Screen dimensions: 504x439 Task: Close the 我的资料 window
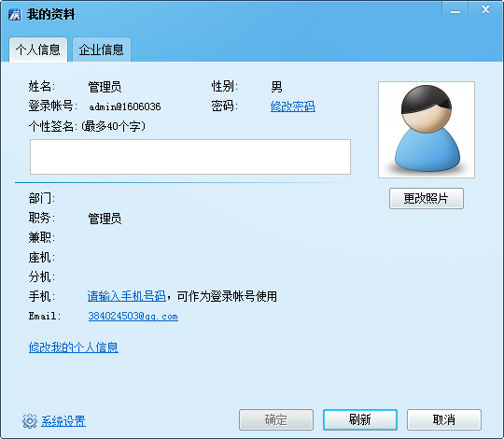[x=485, y=9]
